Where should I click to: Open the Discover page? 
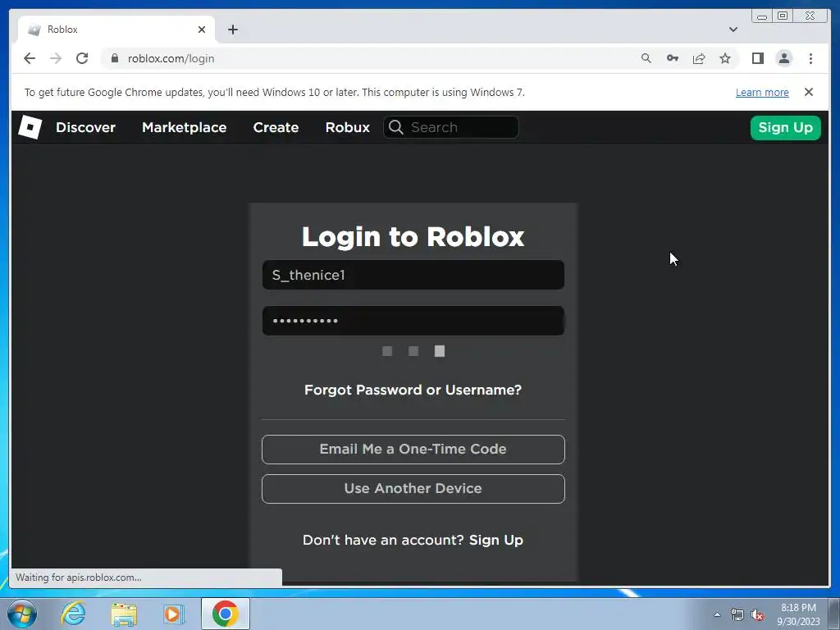[85, 127]
